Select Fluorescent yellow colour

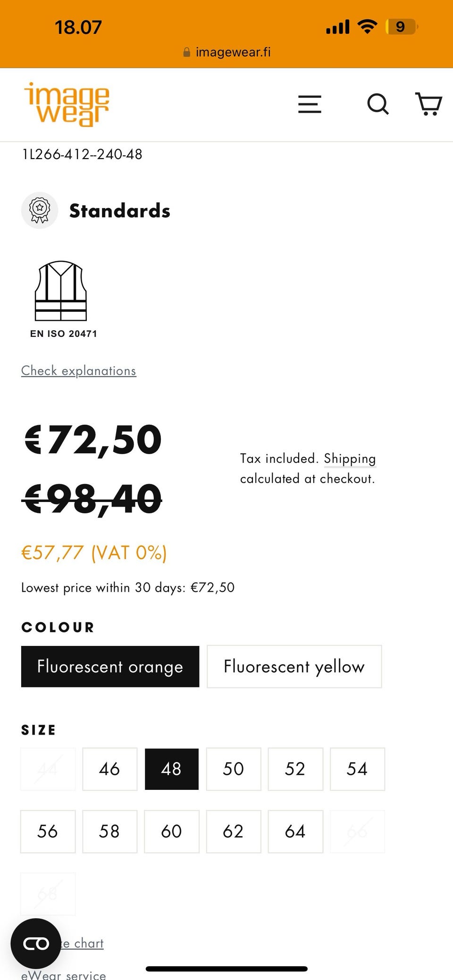coord(294,666)
